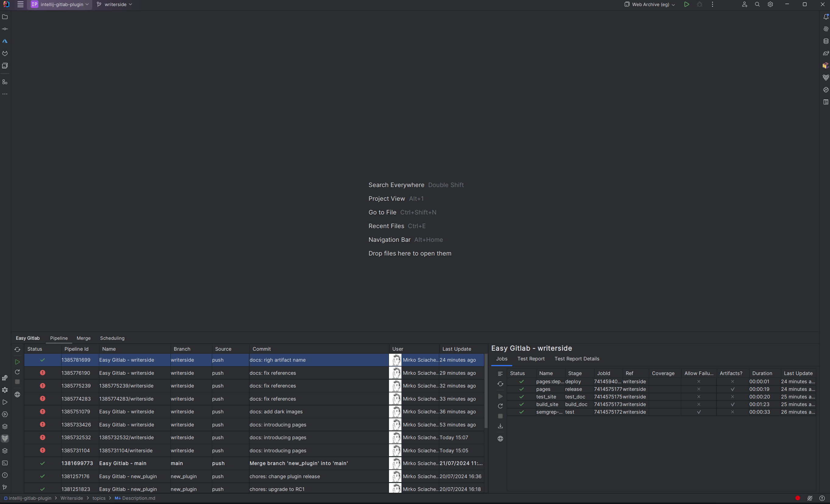Click the pipeline table vertical scrollbar
Image resolution: width=830 pixels, height=504 pixels.
pyautogui.click(x=486, y=391)
